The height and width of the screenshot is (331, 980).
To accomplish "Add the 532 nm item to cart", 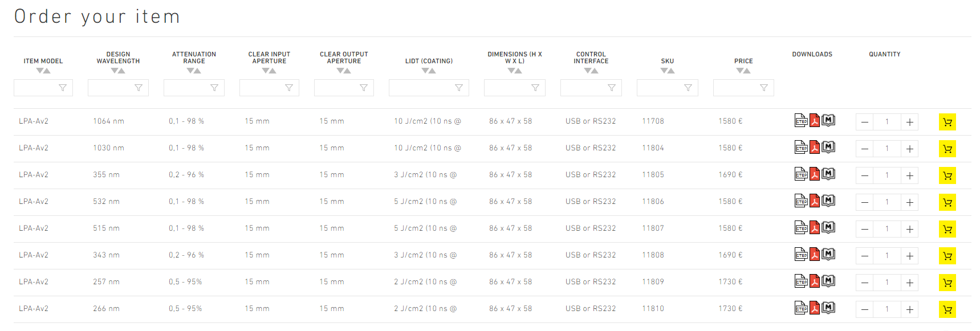I will (x=947, y=202).
